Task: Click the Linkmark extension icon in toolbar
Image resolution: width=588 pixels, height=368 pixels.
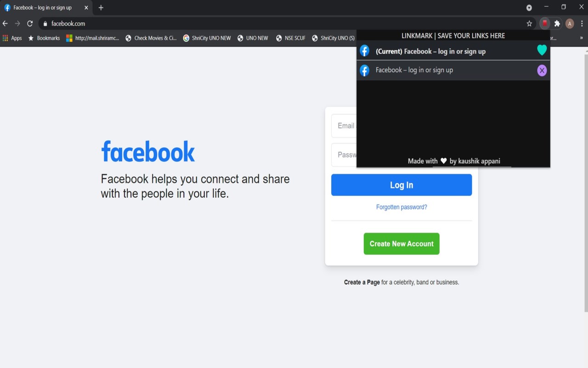Action: pos(545,23)
